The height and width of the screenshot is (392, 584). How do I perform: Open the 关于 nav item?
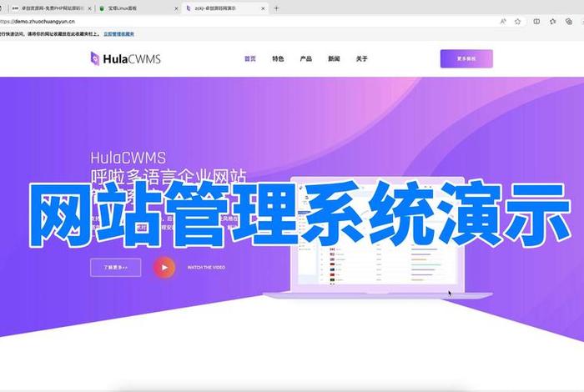(361, 59)
